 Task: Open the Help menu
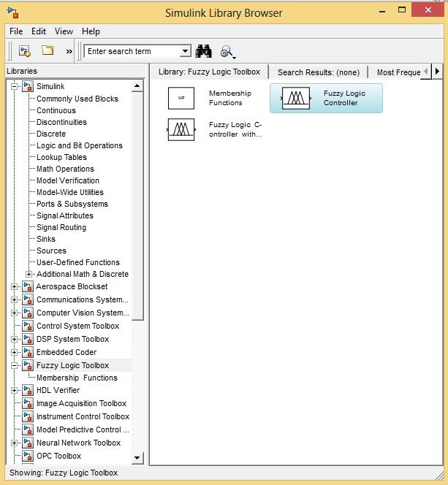[x=91, y=31]
